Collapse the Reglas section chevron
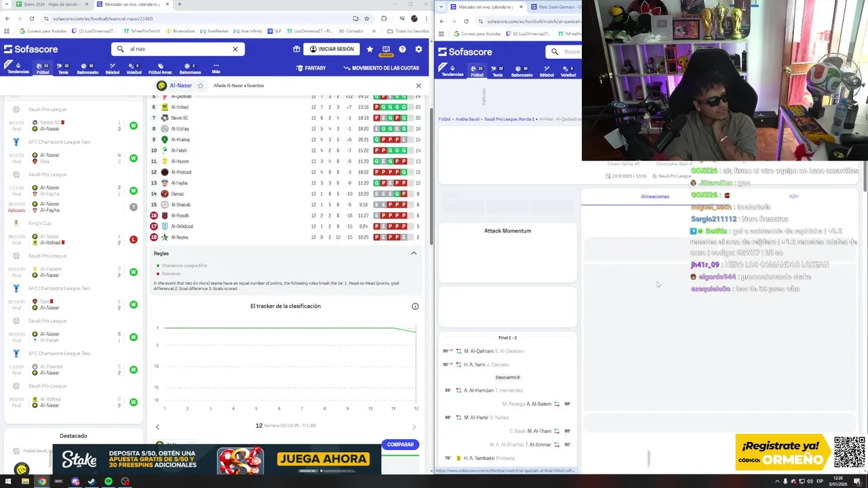The width and height of the screenshot is (868, 488). pyautogui.click(x=414, y=253)
